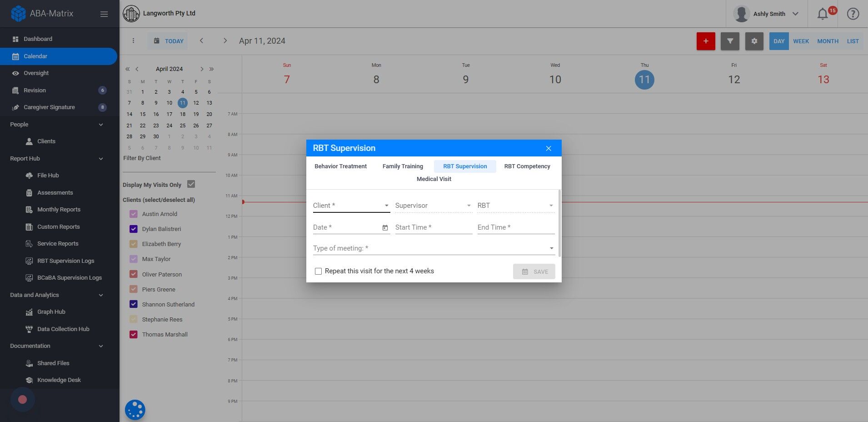This screenshot has width=868, height=422.
Task: Collapse the sidebar with the hamburger icon
Action: 104,14
